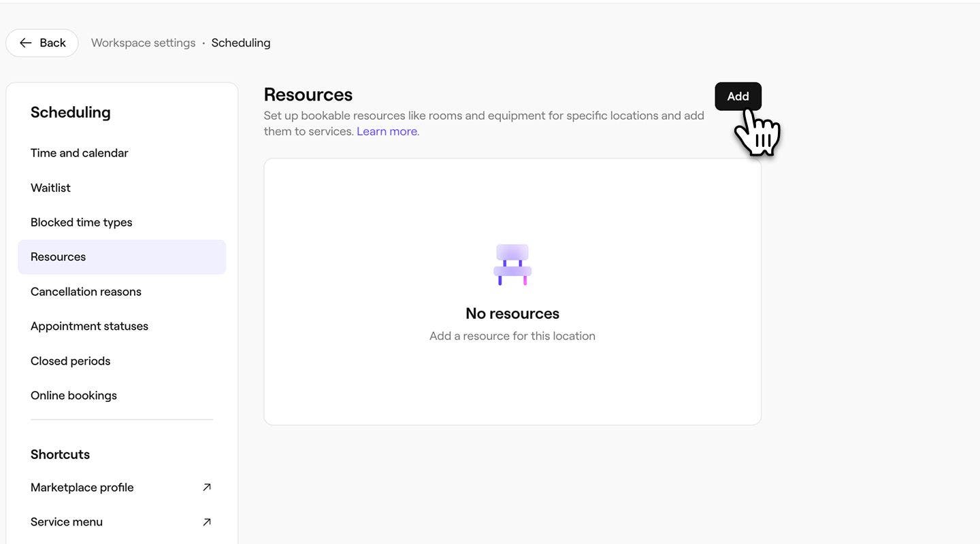Click the Marketplace profile external arrow icon
The image size is (980, 544).
point(207,488)
